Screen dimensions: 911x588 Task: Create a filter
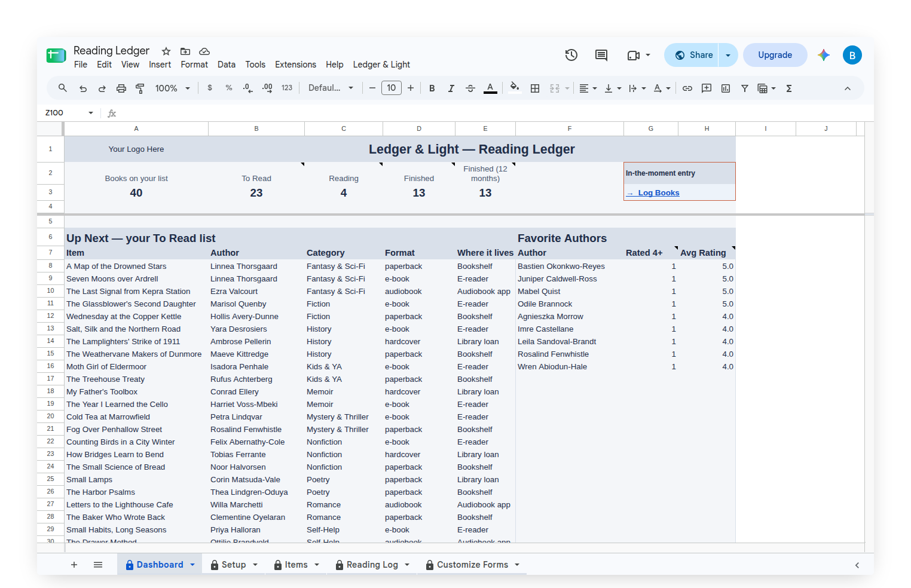pos(745,88)
